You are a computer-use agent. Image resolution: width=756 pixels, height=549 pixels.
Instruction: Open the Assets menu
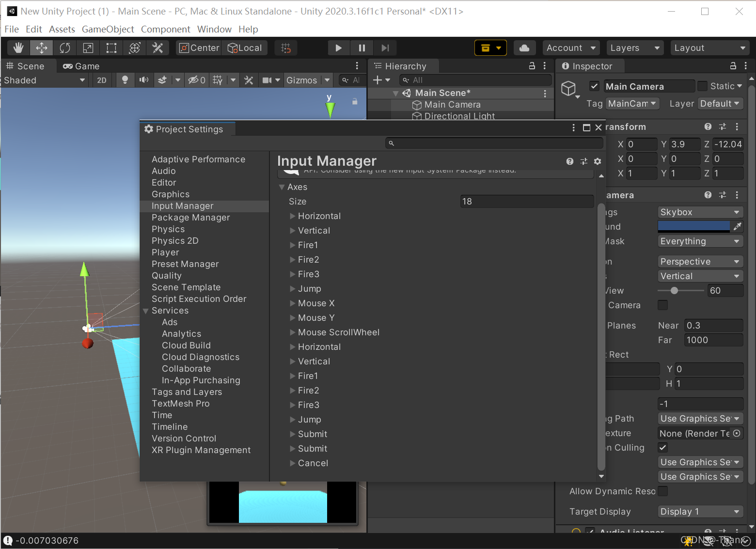(62, 29)
